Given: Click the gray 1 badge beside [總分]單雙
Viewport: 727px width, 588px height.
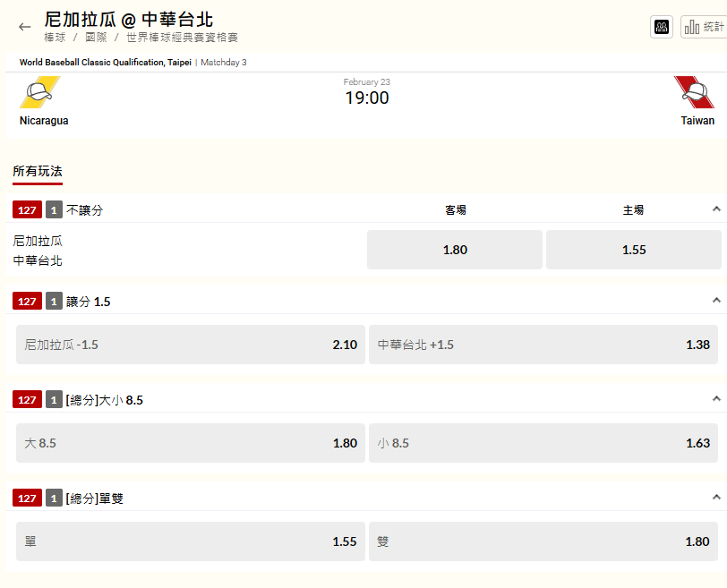Looking at the screenshot, I should tap(54, 499).
